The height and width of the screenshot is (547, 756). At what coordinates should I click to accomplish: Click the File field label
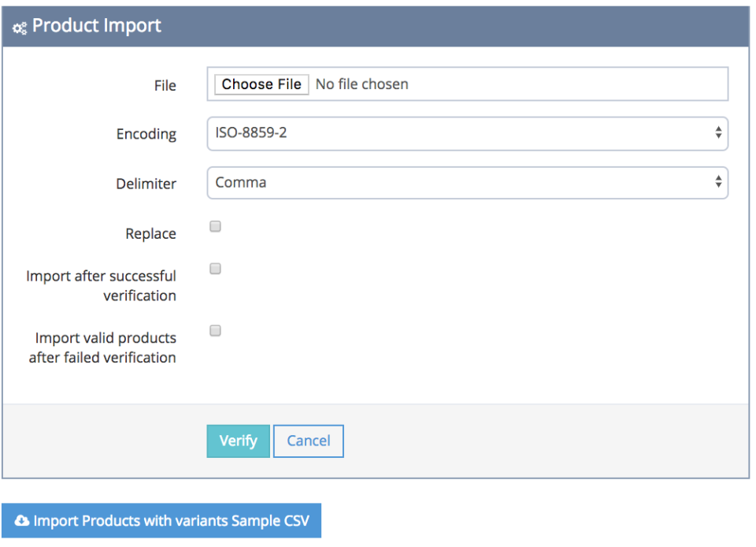coord(165,85)
